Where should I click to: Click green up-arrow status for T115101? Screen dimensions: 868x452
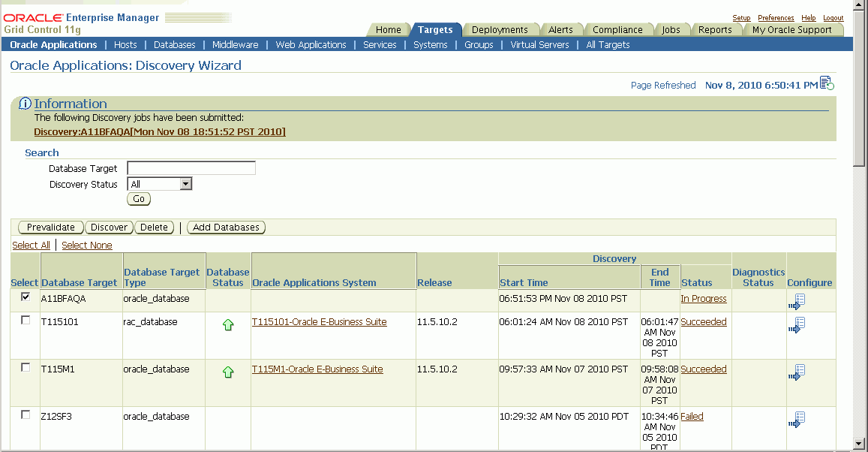pos(228,325)
